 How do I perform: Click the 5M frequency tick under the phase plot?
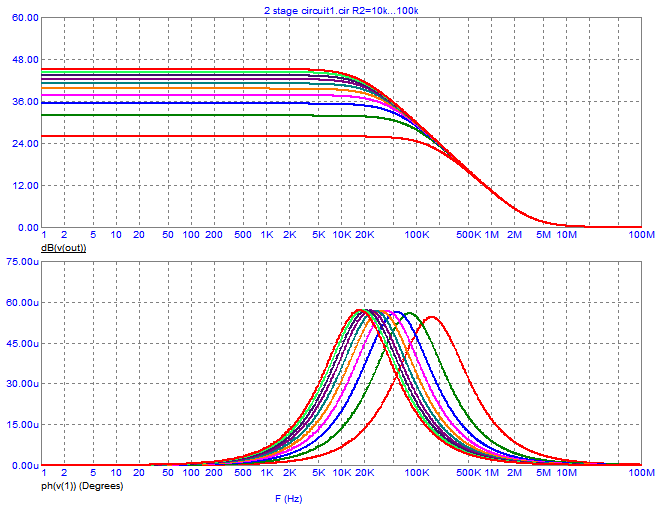point(544,473)
